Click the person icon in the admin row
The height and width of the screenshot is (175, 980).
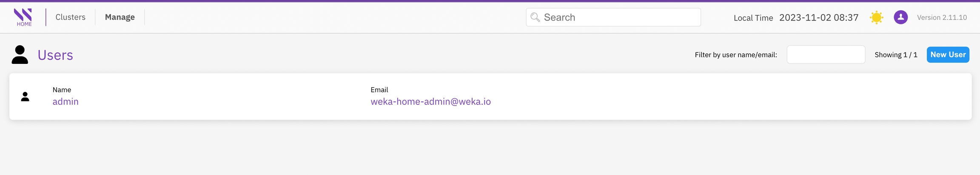[25, 97]
